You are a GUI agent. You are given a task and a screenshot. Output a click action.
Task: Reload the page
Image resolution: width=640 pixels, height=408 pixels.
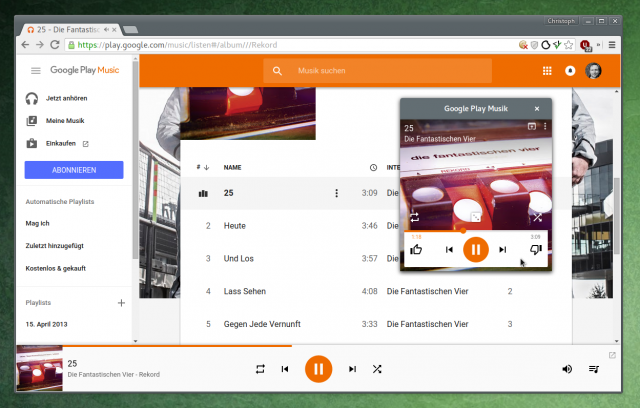pos(55,45)
